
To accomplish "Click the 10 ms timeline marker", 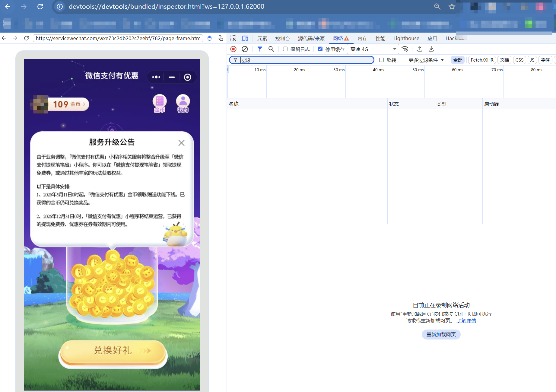I will [x=260, y=70].
